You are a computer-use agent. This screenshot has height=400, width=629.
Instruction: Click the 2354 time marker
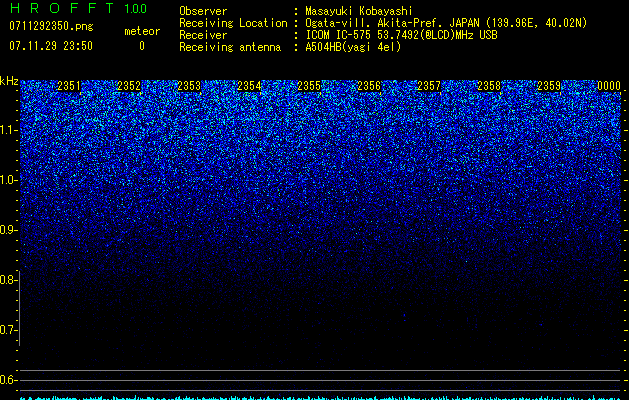[x=249, y=86]
